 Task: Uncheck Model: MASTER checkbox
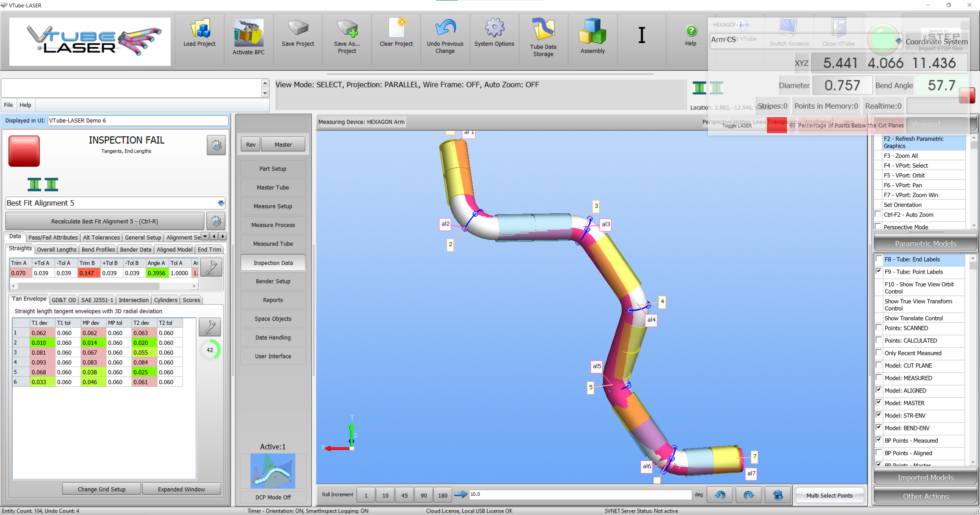pos(879,403)
